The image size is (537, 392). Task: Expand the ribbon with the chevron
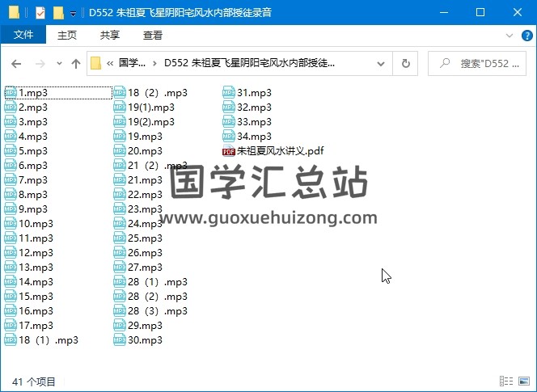tap(510, 36)
